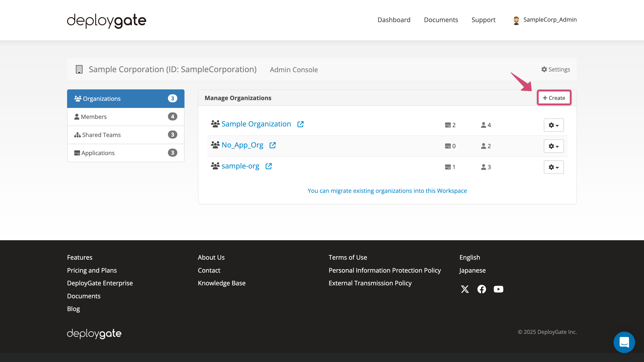The image size is (644, 362).
Task: Click the member count icon for sample-org
Action: pos(483,167)
